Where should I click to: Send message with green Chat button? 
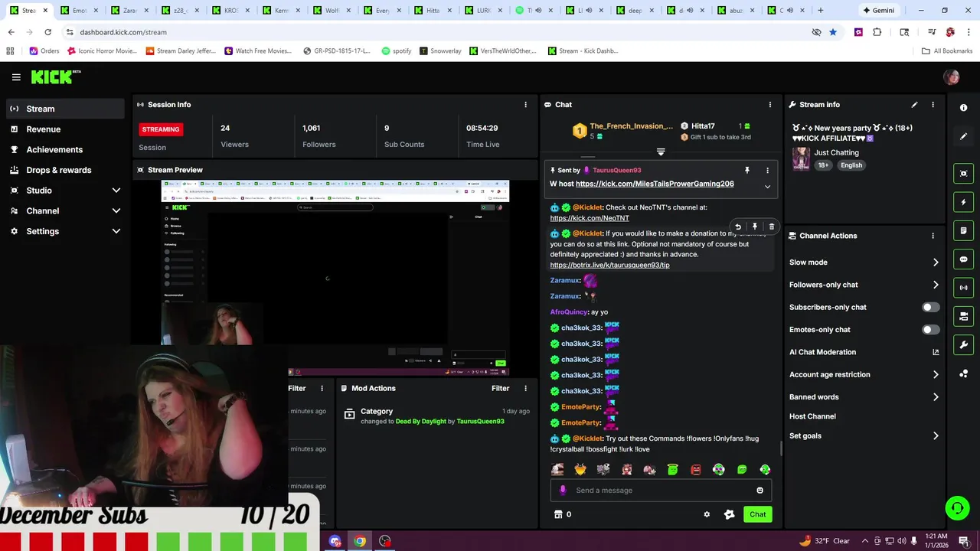757,514
